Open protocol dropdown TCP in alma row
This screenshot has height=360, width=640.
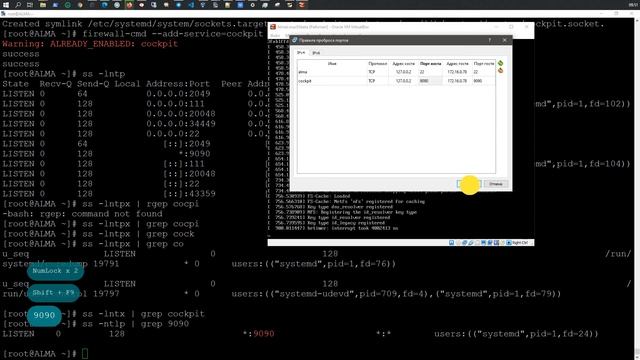378,72
